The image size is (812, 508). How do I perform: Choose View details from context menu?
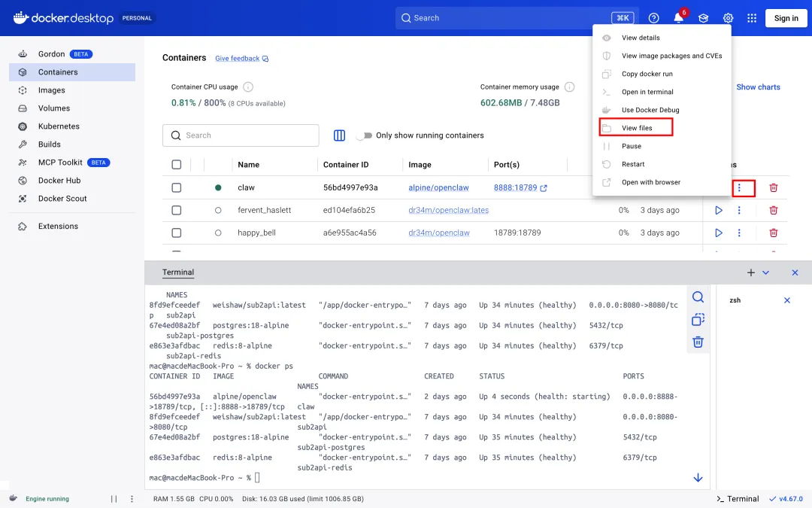(x=662, y=38)
